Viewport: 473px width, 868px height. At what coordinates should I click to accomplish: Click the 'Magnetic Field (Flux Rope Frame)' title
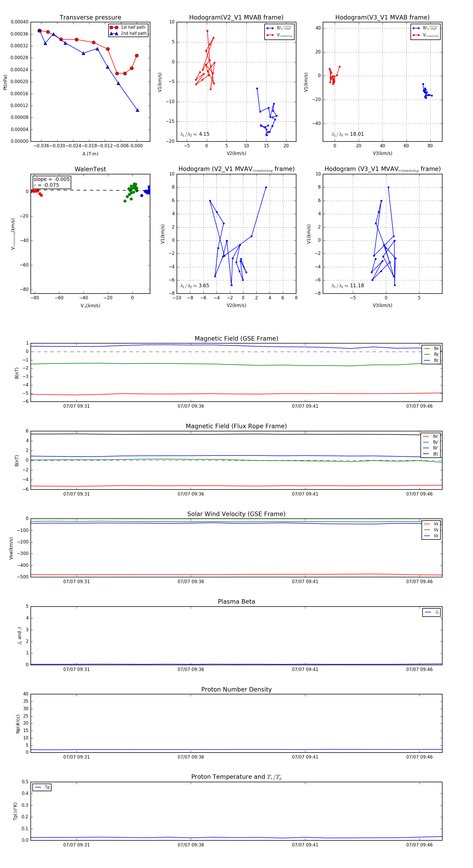(236, 426)
